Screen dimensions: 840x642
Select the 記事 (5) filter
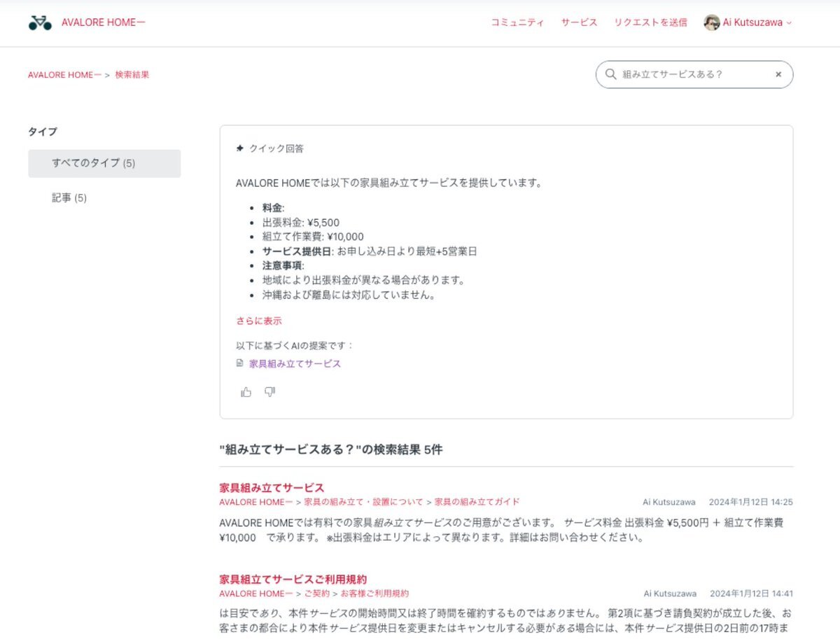69,198
